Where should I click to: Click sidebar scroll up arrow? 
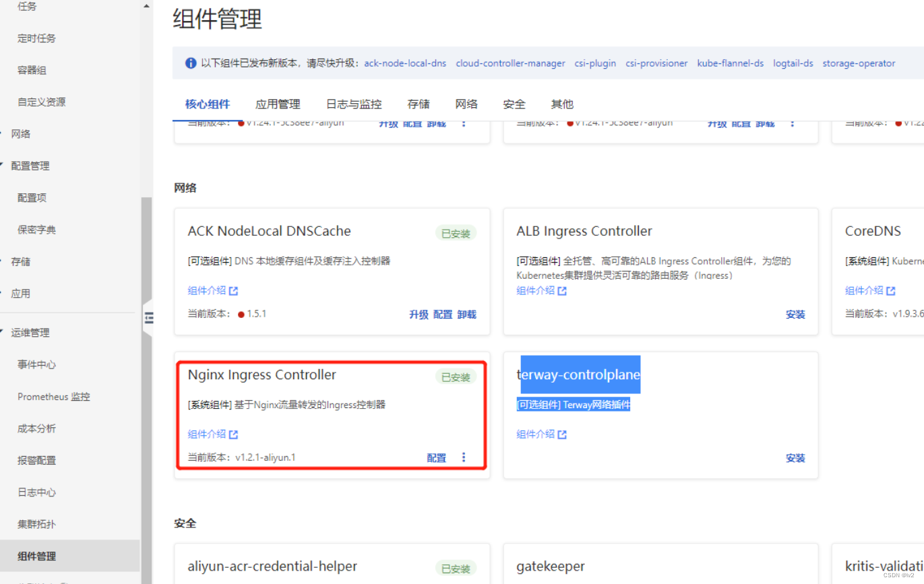(x=147, y=6)
